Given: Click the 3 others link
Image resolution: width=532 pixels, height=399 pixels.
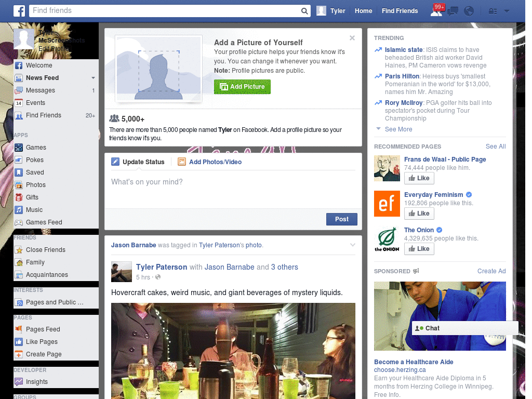Looking at the screenshot, I should tap(284, 267).
